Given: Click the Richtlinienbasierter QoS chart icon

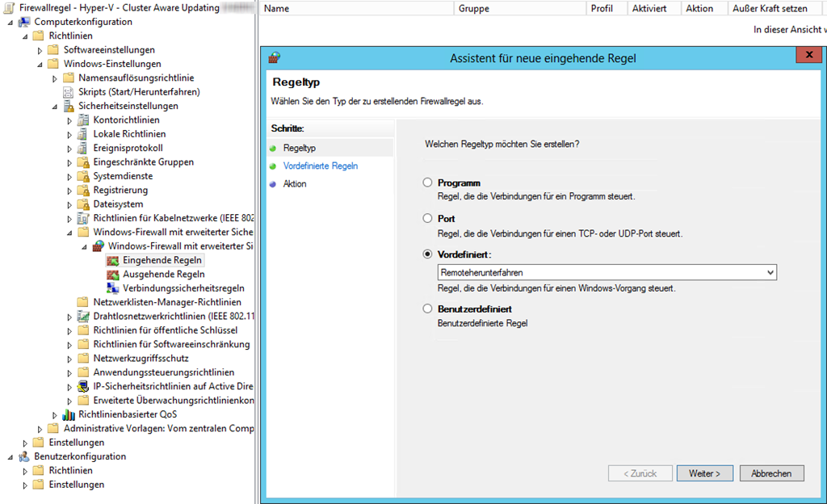Looking at the screenshot, I should (x=68, y=415).
